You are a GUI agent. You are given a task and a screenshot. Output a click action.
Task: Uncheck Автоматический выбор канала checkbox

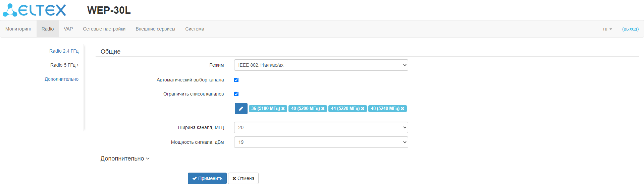point(236,80)
